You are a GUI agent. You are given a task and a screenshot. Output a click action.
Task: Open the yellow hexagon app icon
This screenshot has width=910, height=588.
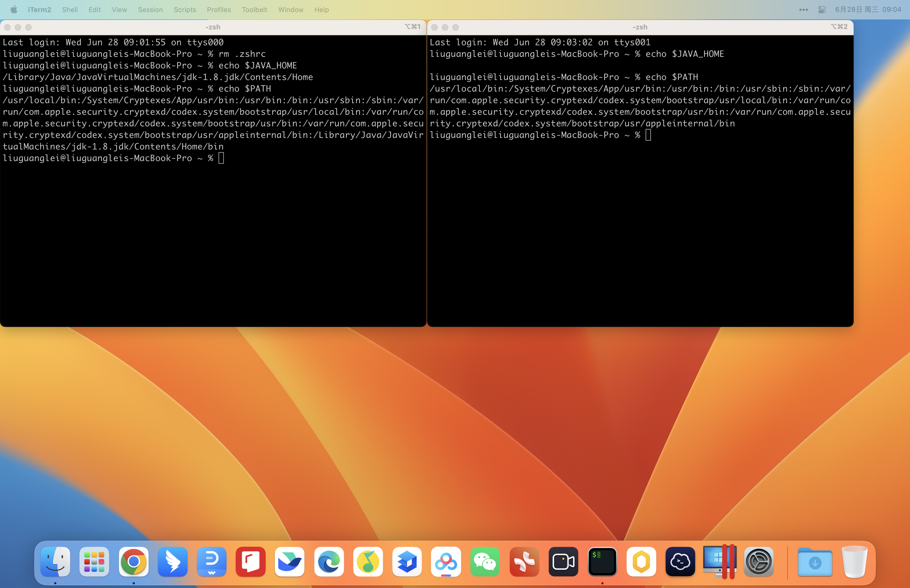[641, 562]
